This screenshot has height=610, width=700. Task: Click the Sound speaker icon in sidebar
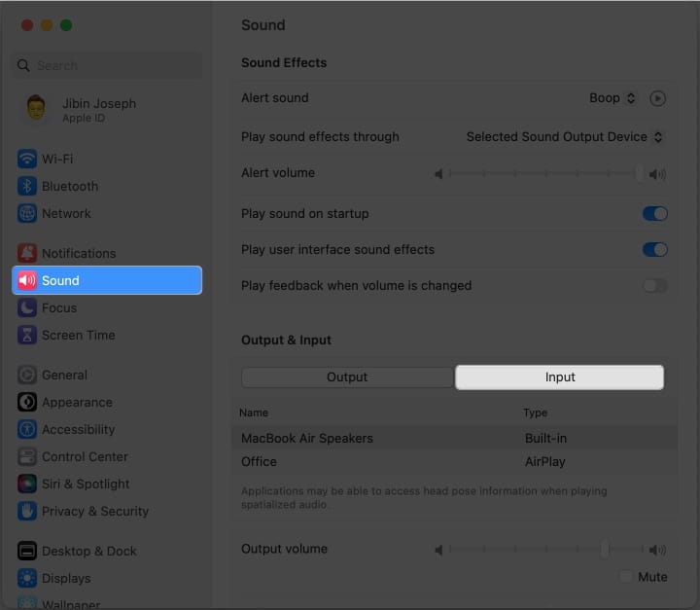[27, 280]
